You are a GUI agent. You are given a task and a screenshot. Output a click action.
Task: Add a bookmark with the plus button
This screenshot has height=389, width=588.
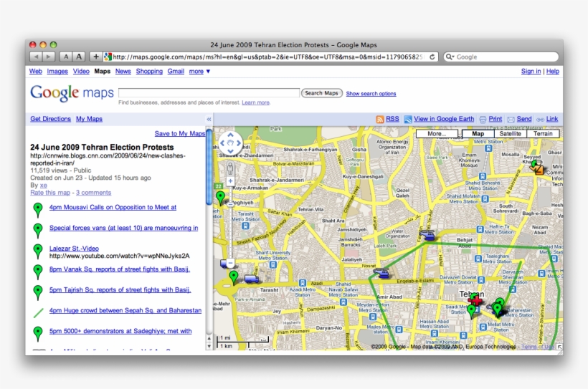tap(96, 57)
